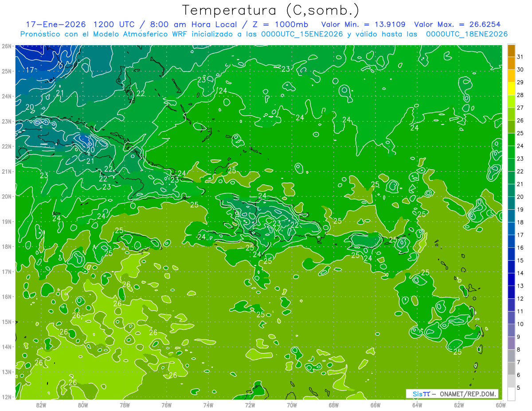Click the brown colorbar swatch above 31
The height and width of the screenshot is (411, 532).
click(512, 51)
